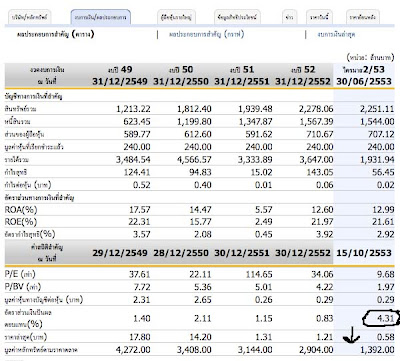
Task: Select ROE value 22.31
Action: [x=140, y=222]
